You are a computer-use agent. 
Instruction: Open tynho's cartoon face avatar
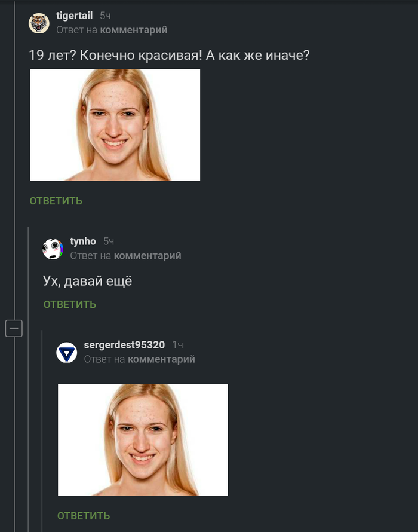tap(53, 249)
